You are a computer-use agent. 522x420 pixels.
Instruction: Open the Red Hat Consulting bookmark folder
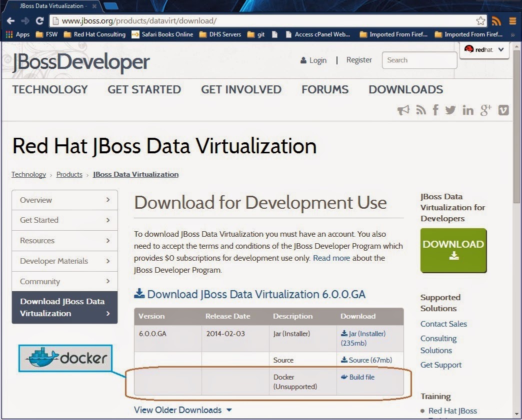[x=94, y=34]
